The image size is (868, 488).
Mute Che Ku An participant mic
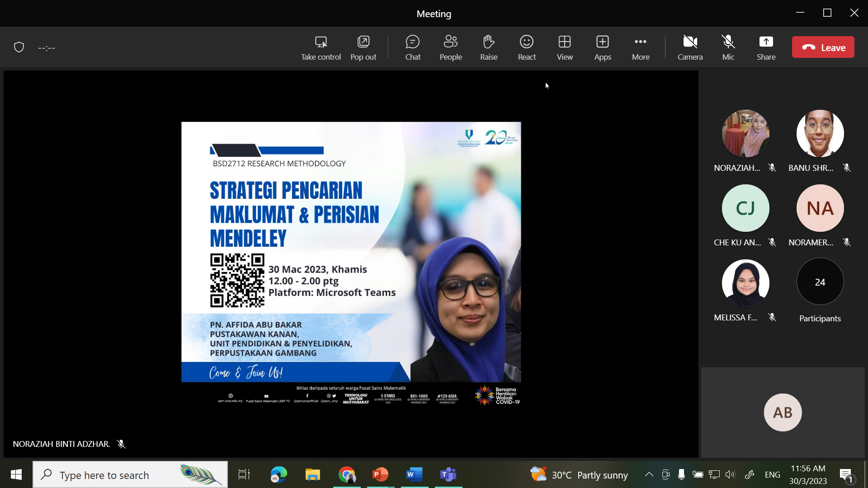(773, 242)
